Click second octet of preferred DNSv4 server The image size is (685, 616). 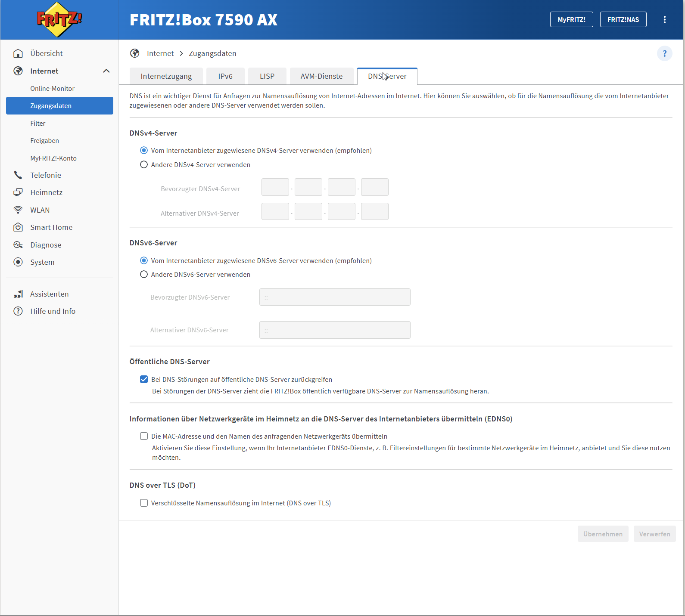(308, 187)
